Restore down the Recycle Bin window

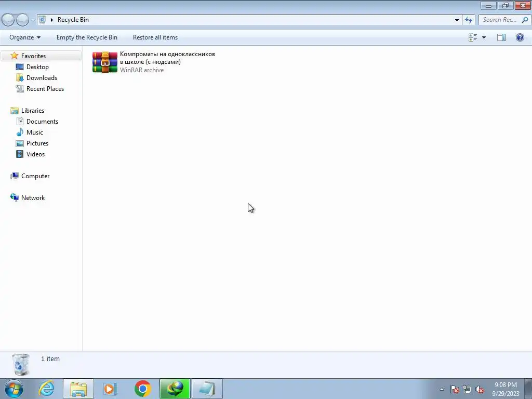pyautogui.click(x=506, y=6)
